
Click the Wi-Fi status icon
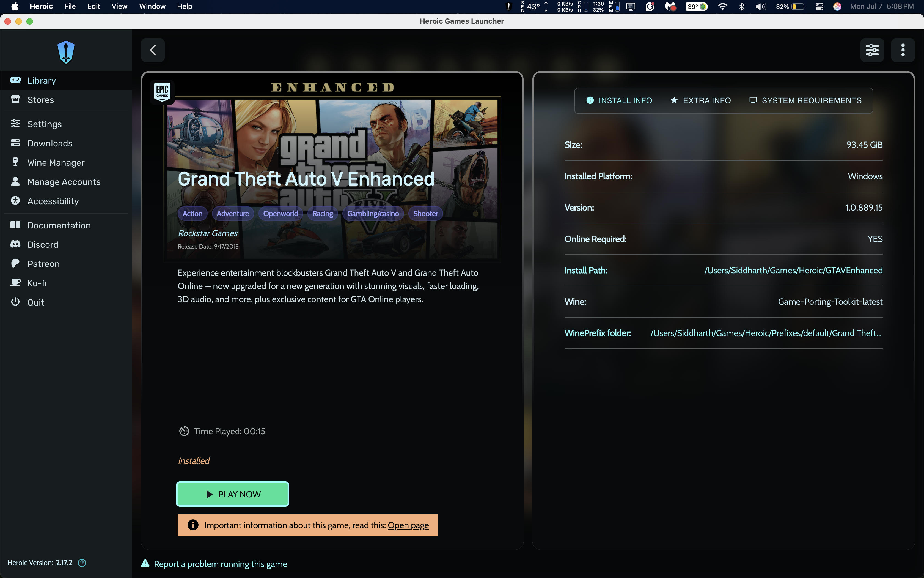[x=722, y=7]
